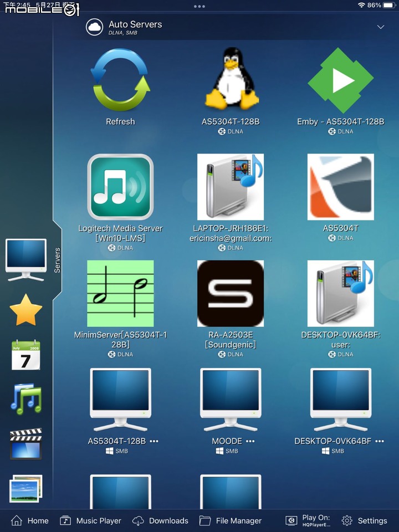Open the video clapperboard icon in sidebar
This screenshot has width=399, height=532.
point(26,444)
